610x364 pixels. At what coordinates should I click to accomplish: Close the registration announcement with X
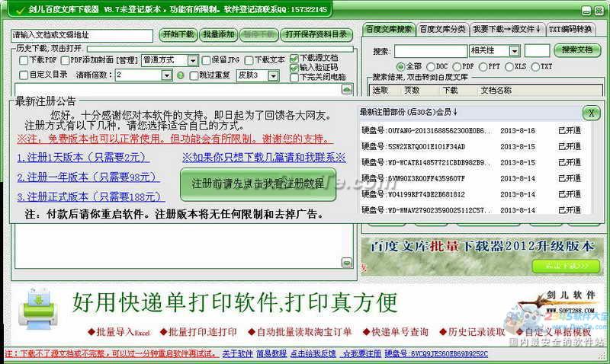(591, 113)
